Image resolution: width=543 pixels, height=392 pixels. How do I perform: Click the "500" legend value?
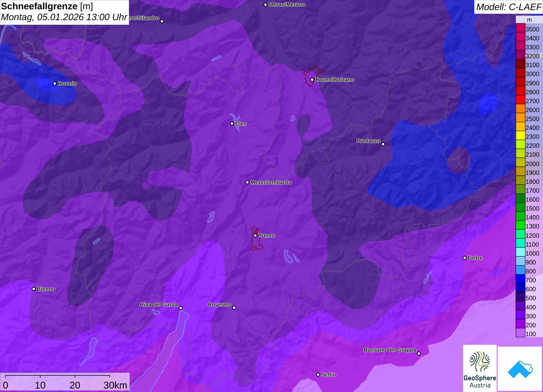(531, 298)
